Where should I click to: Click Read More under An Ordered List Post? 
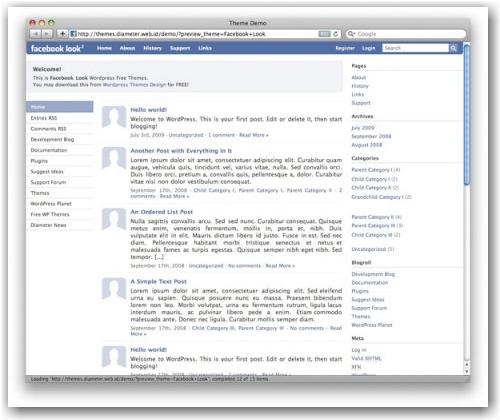(280, 266)
